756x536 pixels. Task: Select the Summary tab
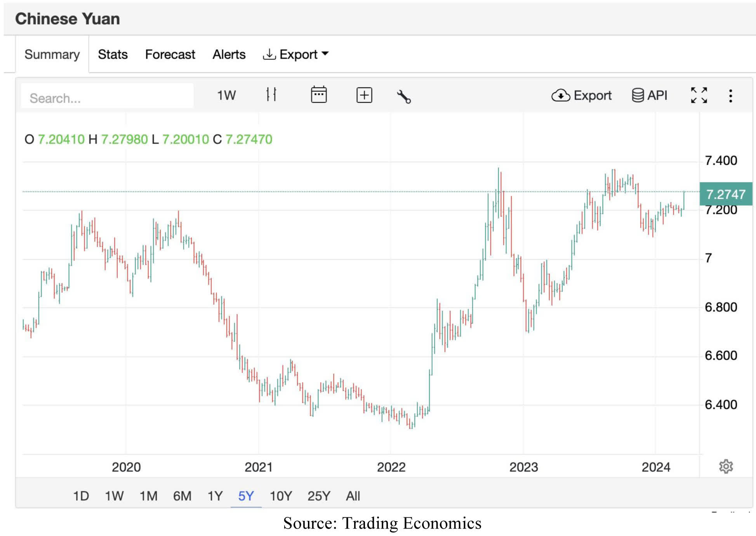point(52,54)
